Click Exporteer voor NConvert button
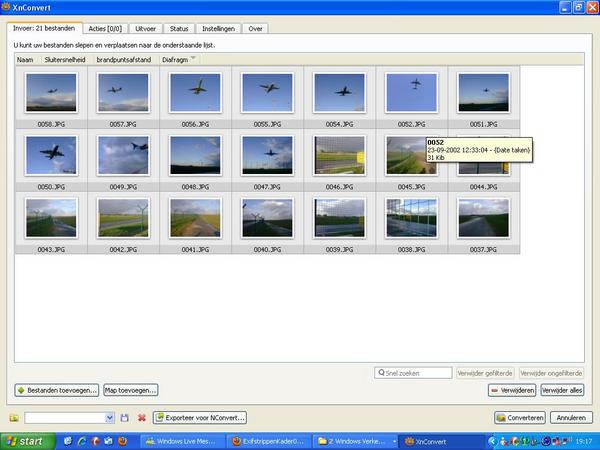This screenshot has height=450, width=600. 199,417
